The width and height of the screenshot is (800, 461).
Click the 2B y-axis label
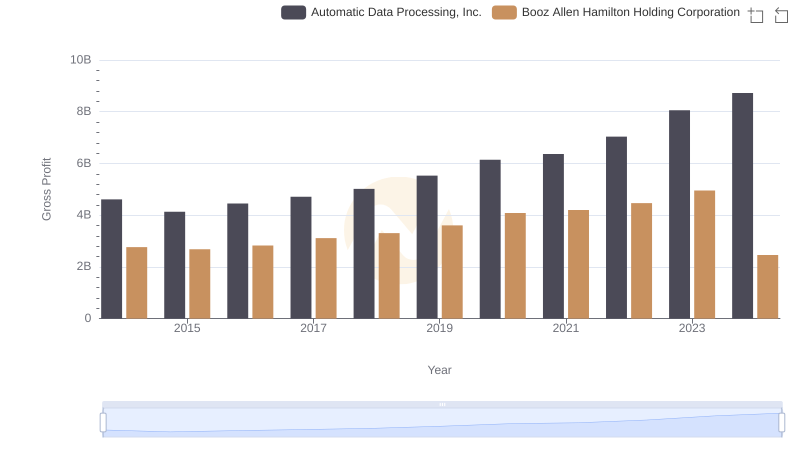click(x=84, y=266)
